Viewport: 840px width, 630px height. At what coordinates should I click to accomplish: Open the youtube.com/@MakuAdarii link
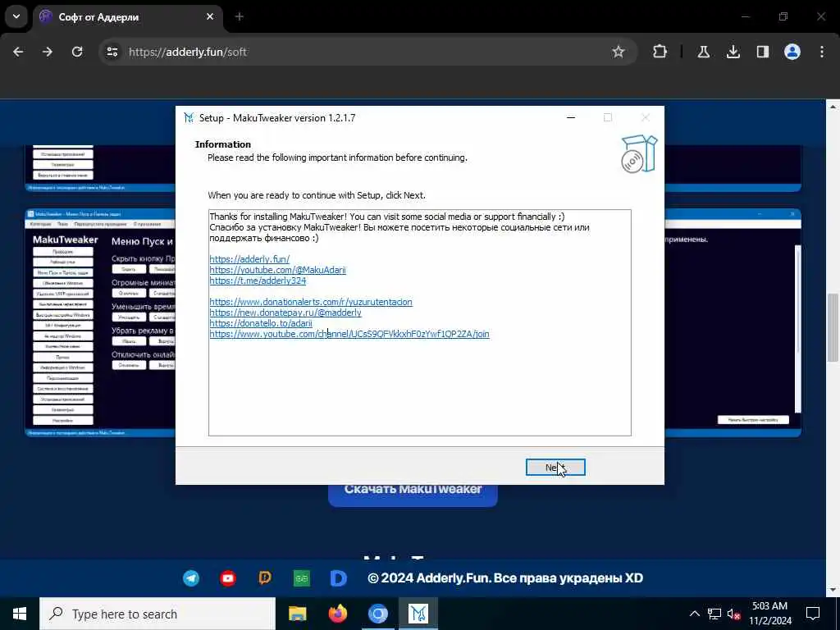[277, 270]
